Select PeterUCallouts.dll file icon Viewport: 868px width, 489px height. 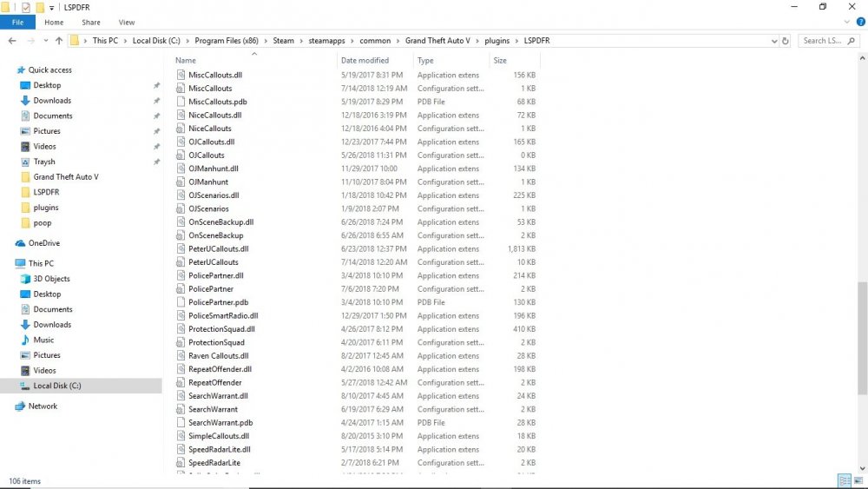(x=181, y=248)
